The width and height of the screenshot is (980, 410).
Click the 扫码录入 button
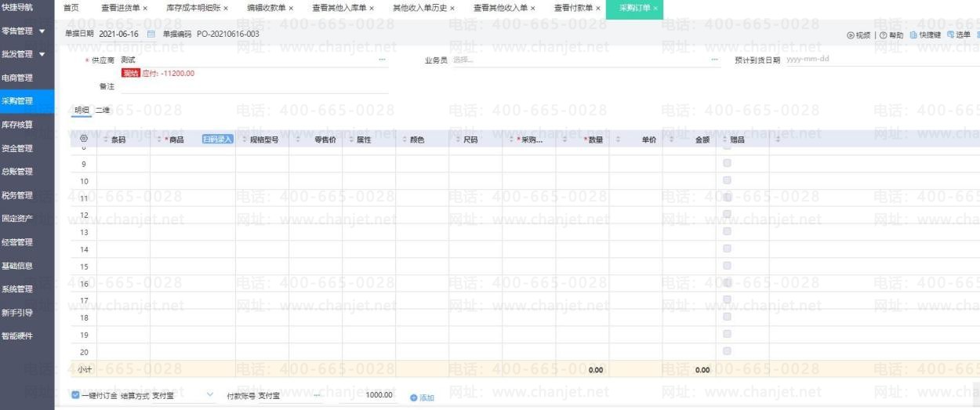[x=218, y=140]
